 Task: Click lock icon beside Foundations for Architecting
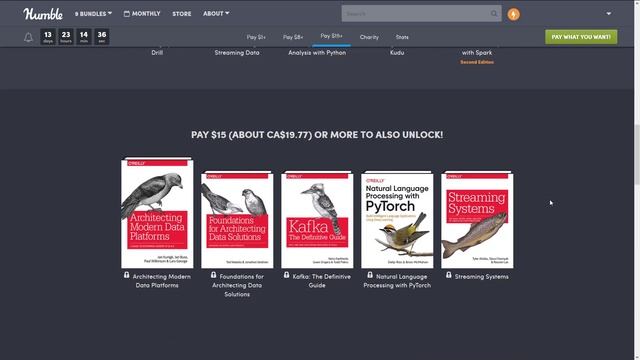click(213, 276)
